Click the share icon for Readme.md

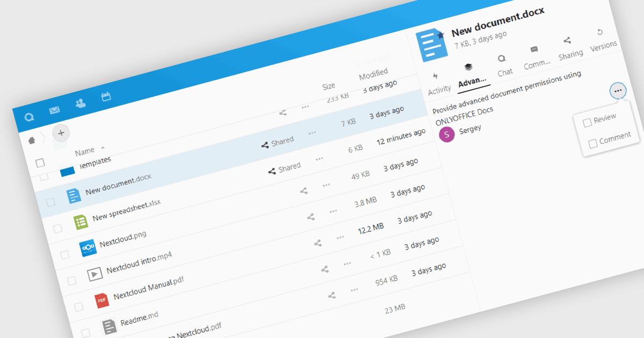(x=325, y=269)
